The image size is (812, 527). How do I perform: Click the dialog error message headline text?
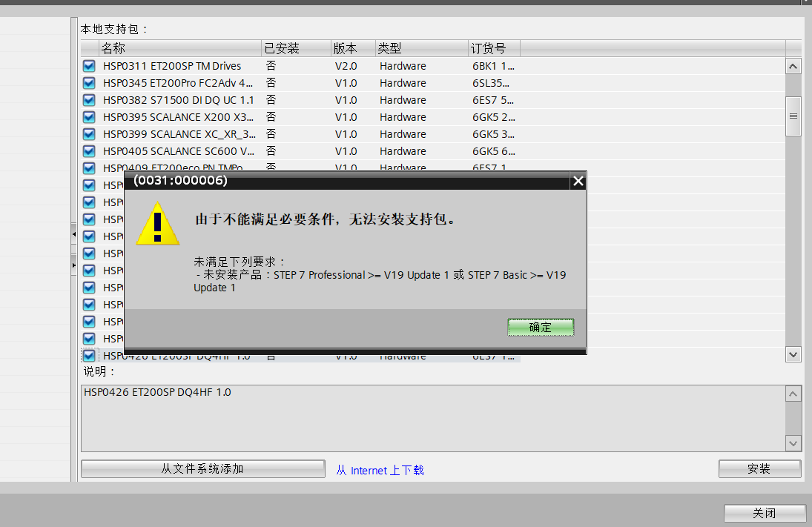point(326,219)
